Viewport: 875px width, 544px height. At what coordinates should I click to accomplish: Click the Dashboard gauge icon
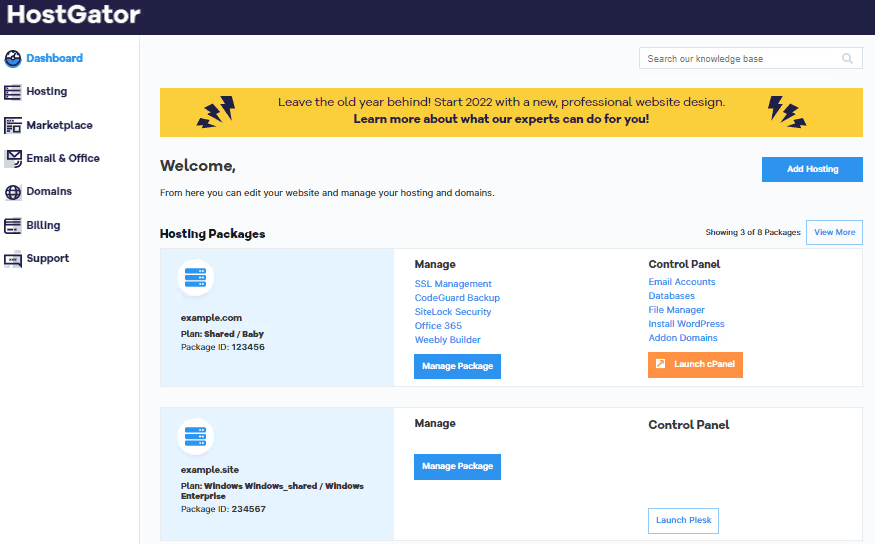pyautogui.click(x=13, y=59)
